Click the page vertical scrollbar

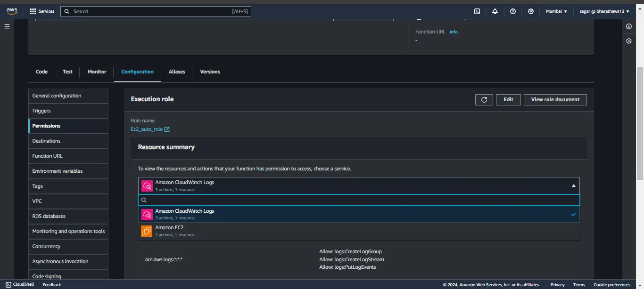pos(640,122)
